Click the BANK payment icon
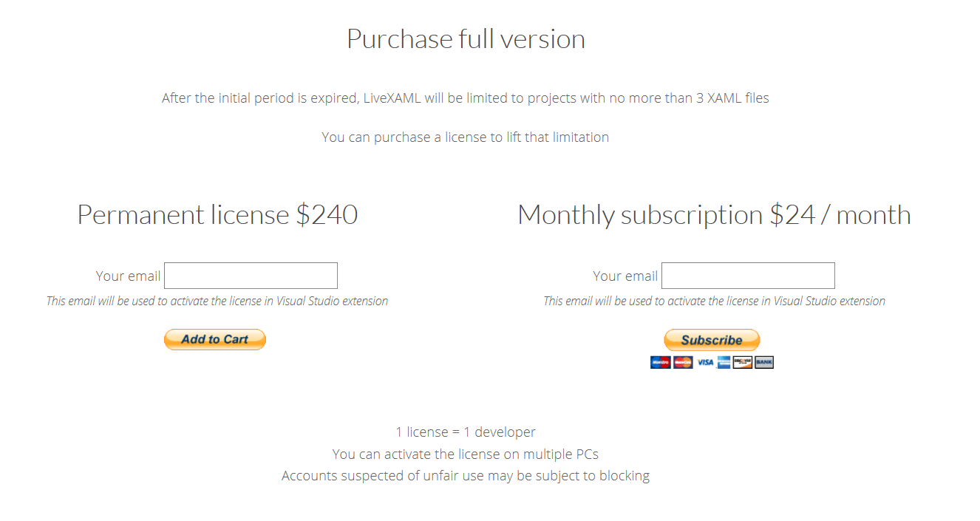Viewport: 980px width, 521px height. 763,362
